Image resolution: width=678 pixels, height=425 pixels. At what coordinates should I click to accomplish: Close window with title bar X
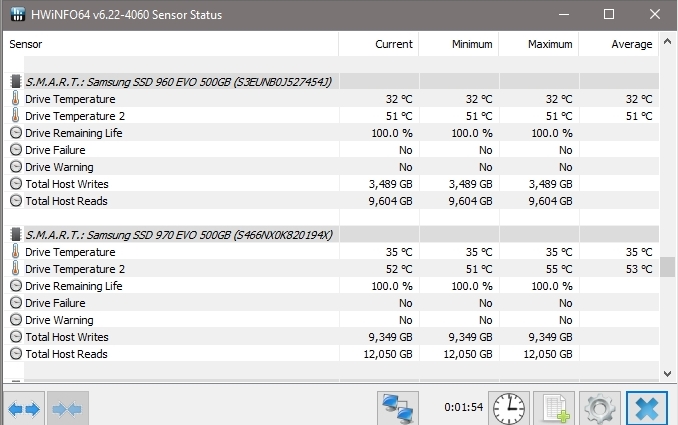pos(655,14)
